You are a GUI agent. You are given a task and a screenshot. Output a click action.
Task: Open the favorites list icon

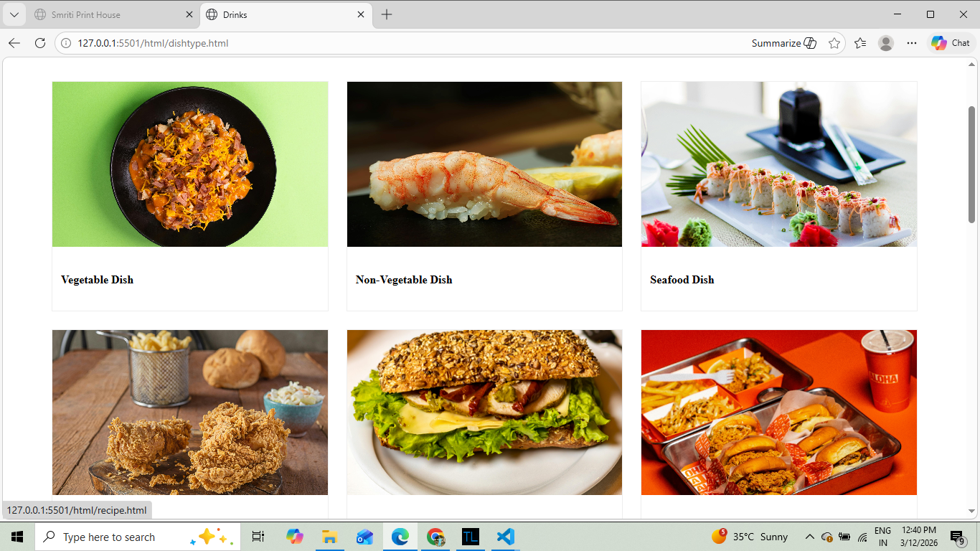(860, 43)
